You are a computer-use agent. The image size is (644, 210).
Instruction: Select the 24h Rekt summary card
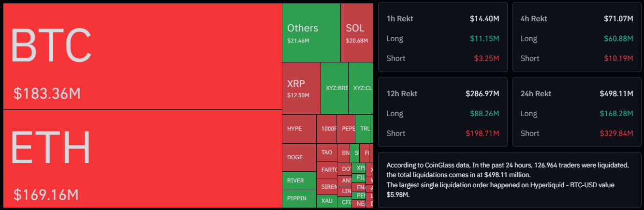coord(577,112)
